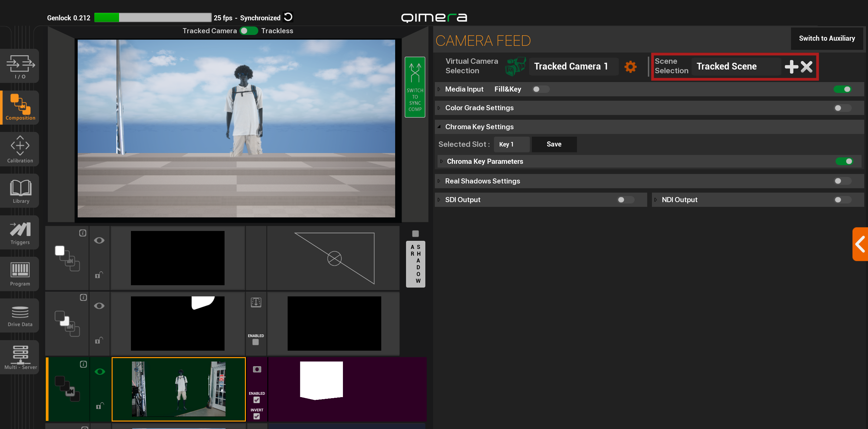Click the AR SHADOW button
Image resolution: width=868 pixels, height=429 pixels.
point(416,264)
